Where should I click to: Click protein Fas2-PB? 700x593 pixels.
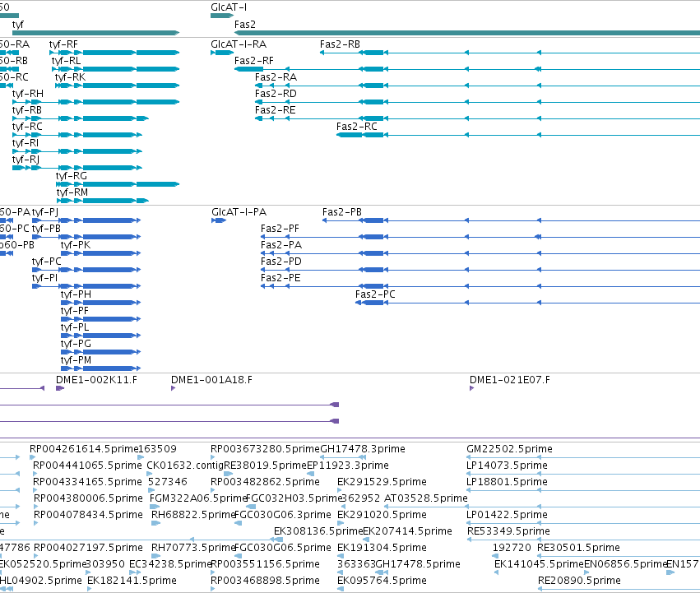511,220
